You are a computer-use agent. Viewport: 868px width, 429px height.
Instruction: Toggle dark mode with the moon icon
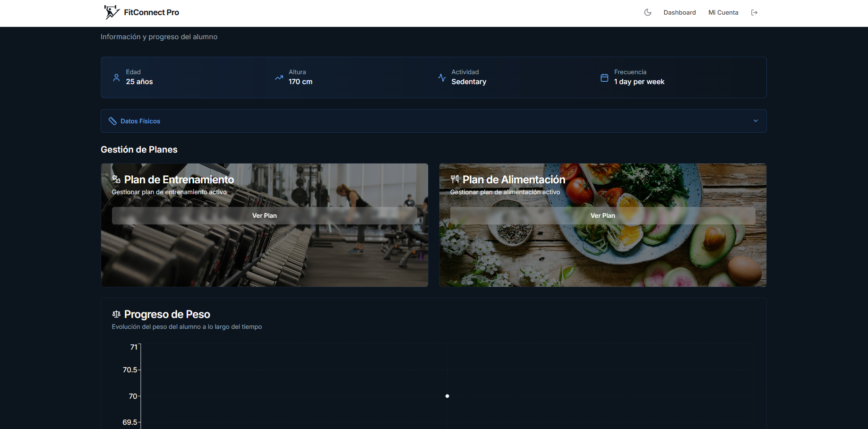click(x=648, y=12)
